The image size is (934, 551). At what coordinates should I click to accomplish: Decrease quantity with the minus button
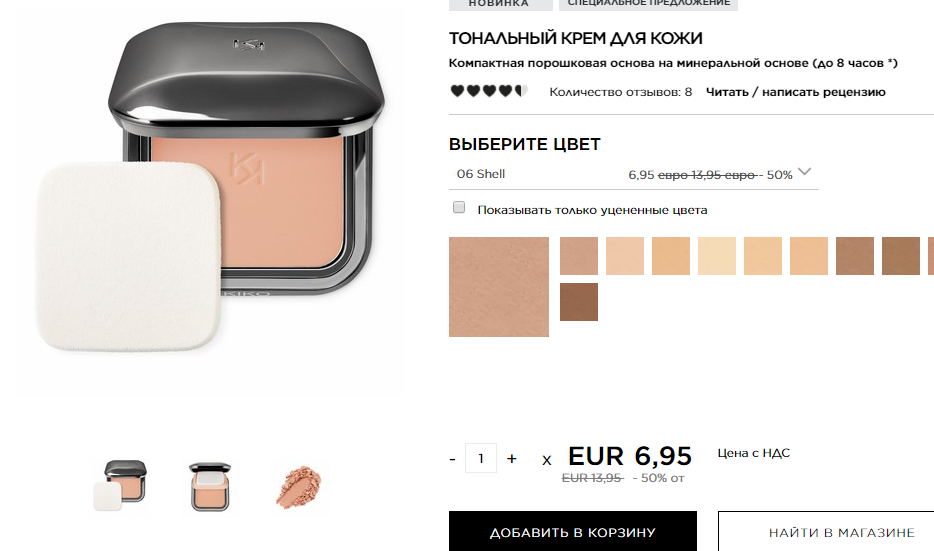[453, 459]
